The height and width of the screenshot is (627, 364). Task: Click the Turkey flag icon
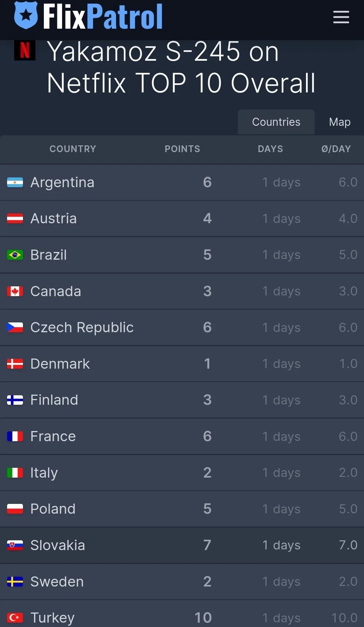coord(15,618)
